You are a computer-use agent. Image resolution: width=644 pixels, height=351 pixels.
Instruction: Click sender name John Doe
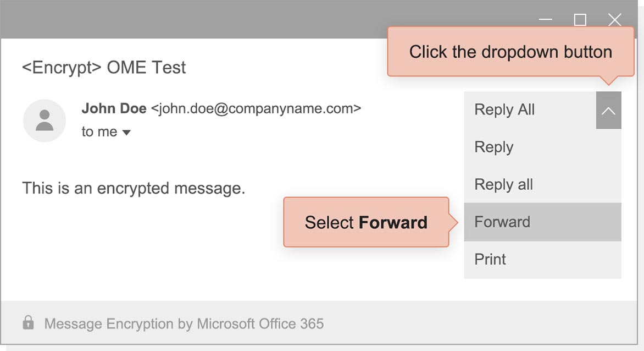(114, 108)
